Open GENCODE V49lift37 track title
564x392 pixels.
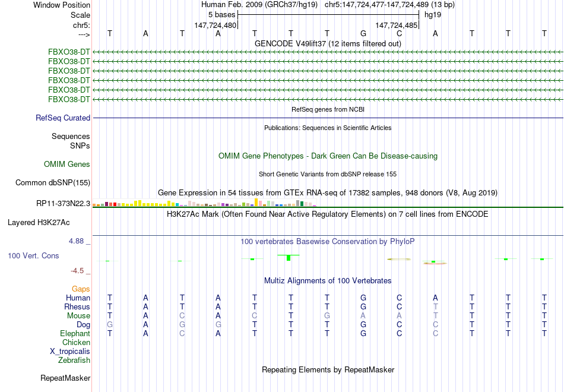pos(328,43)
